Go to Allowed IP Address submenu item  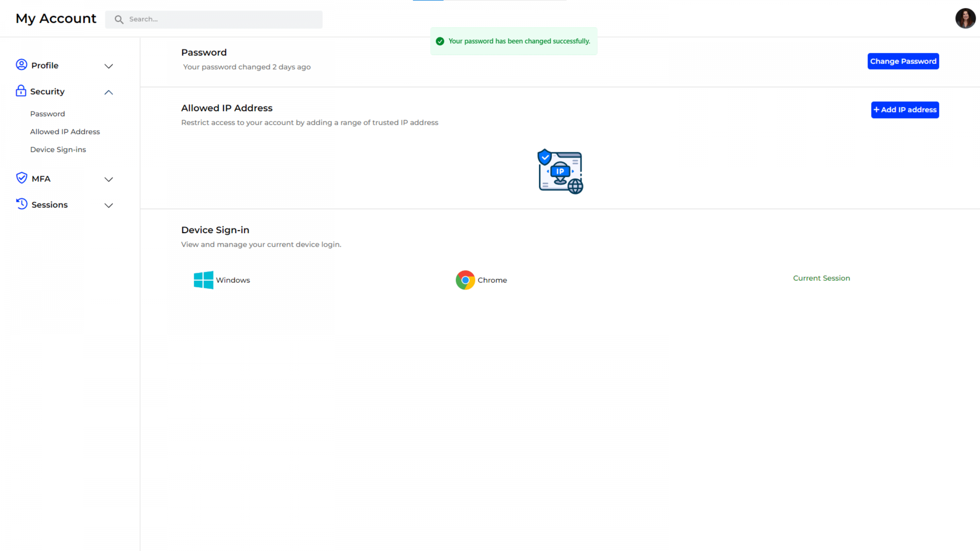65,132
